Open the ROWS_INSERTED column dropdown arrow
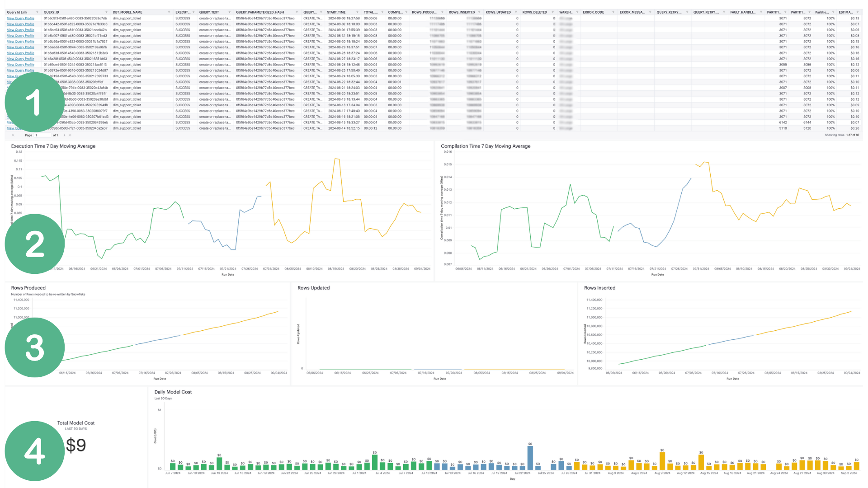This screenshot has width=868, height=488. tap(479, 12)
